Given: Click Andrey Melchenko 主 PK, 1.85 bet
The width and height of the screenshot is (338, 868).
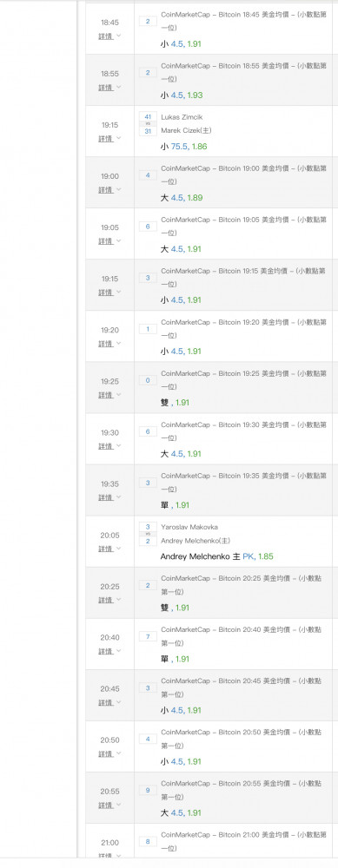Looking at the screenshot, I should point(216,556).
